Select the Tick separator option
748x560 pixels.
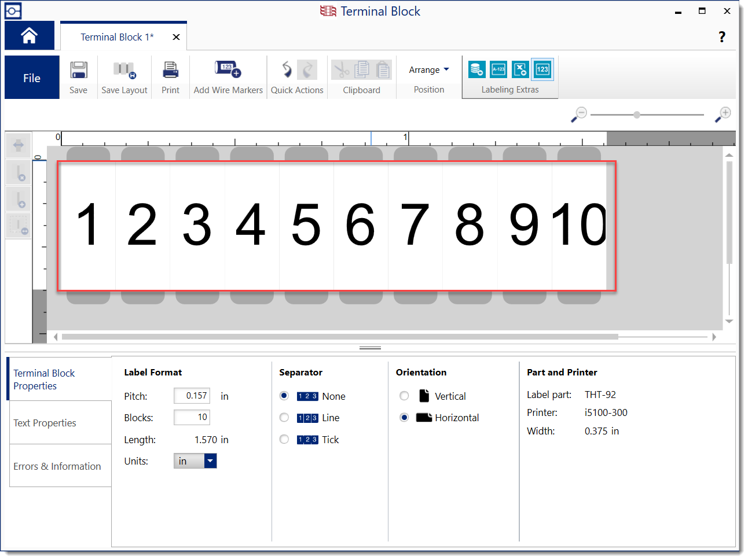(x=284, y=440)
